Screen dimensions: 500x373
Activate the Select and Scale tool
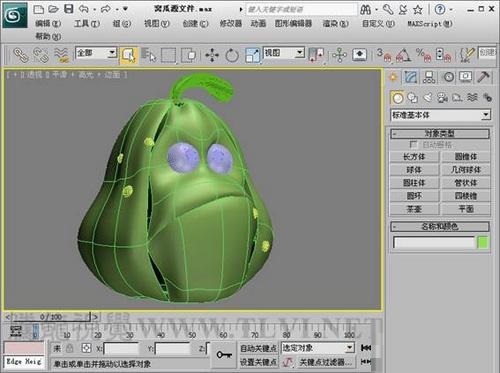(x=252, y=55)
